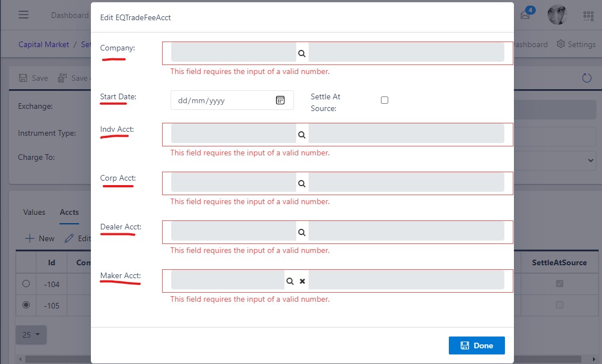
Task: Refresh using the circular arrow icon
Action: pos(587,78)
